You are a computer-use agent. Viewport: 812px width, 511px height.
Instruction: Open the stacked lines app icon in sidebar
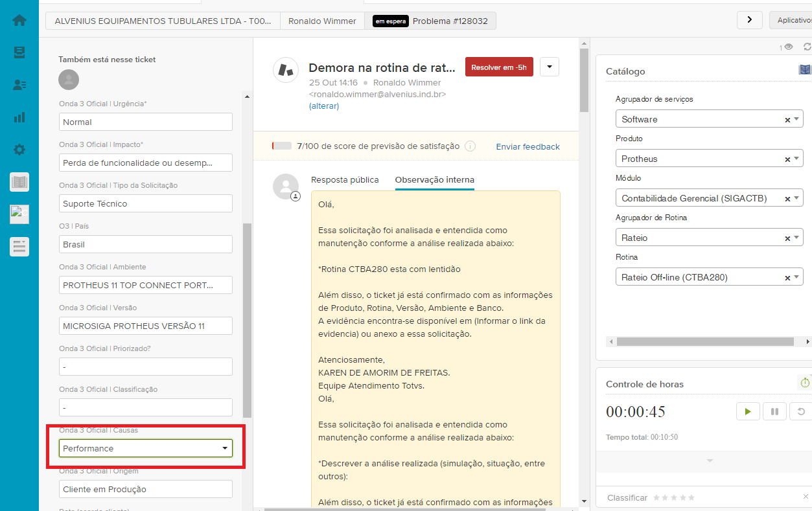pyautogui.click(x=19, y=247)
